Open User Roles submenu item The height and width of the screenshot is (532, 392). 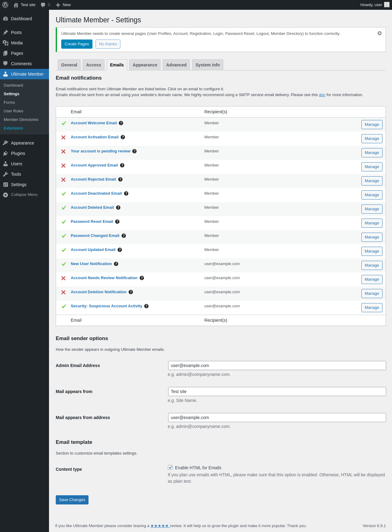(13, 111)
